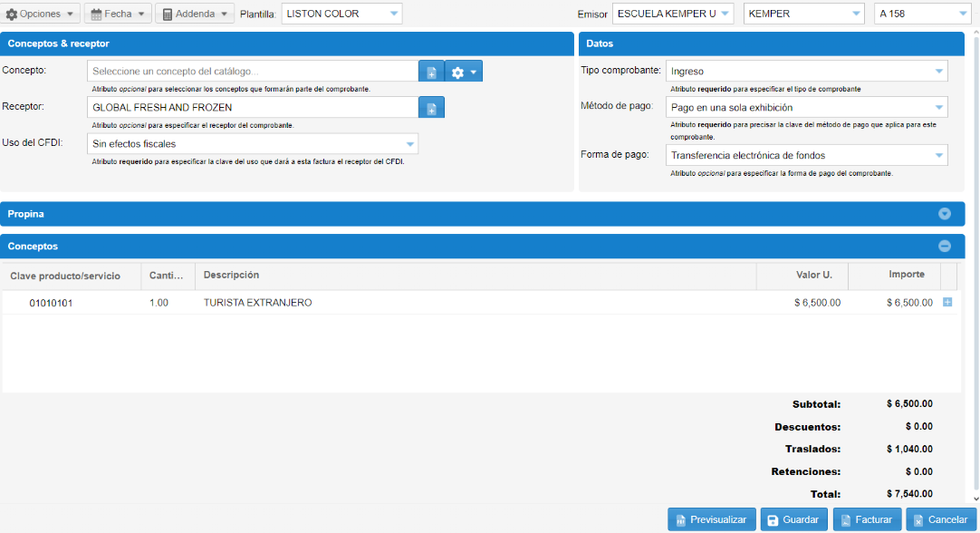Click the Guardar button
The width and height of the screenshot is (980, 533).
[x=793, y=520]
